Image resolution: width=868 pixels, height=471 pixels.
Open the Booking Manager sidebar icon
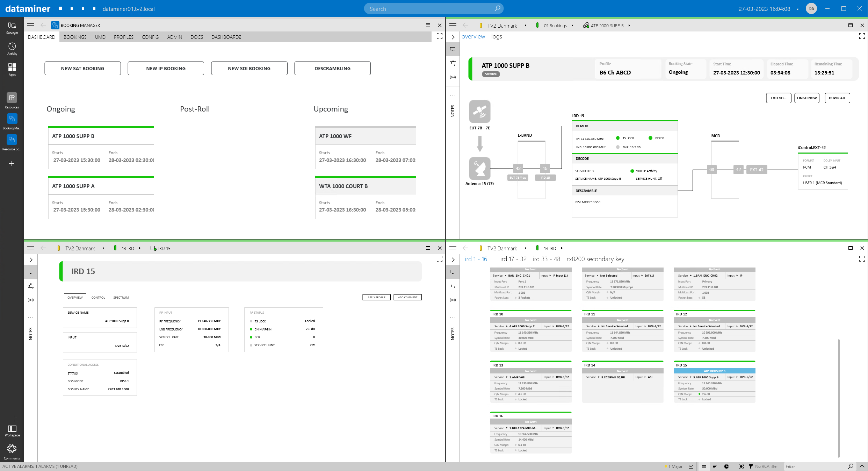click(x=12, y=122)
